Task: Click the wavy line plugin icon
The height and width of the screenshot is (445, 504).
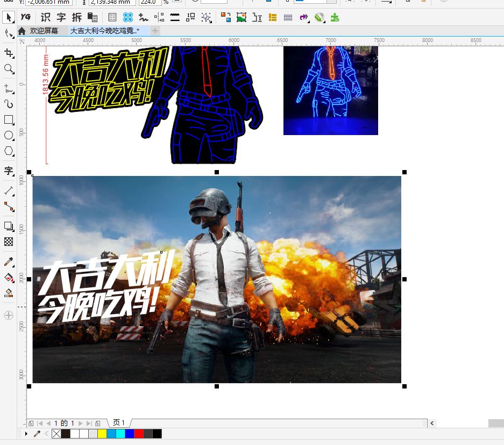Action: [175, 17]
